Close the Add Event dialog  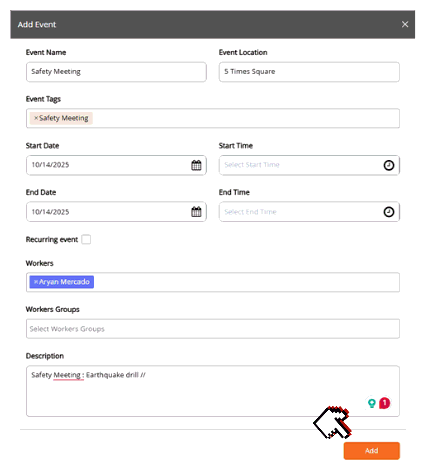(x=405, y=24)
